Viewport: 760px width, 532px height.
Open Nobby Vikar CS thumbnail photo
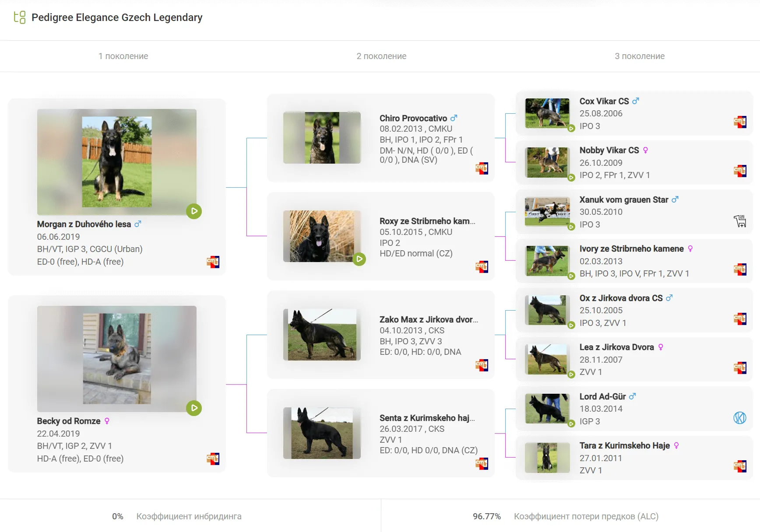point(547,162)
